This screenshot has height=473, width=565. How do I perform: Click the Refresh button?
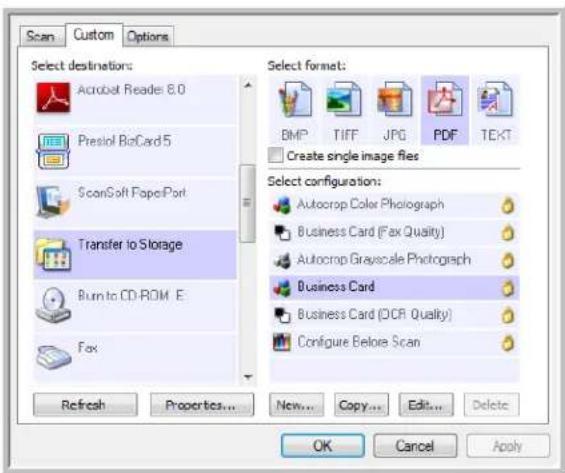(85, 405)
